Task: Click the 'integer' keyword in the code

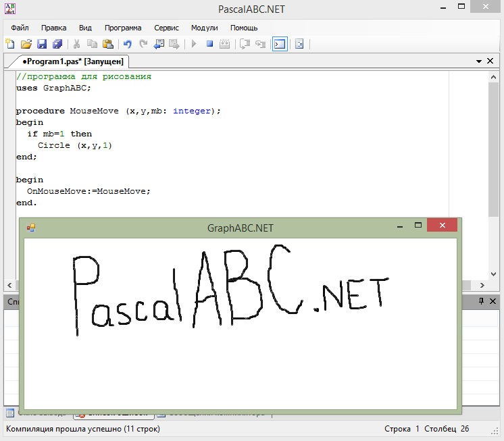Action: coord(192,111)
